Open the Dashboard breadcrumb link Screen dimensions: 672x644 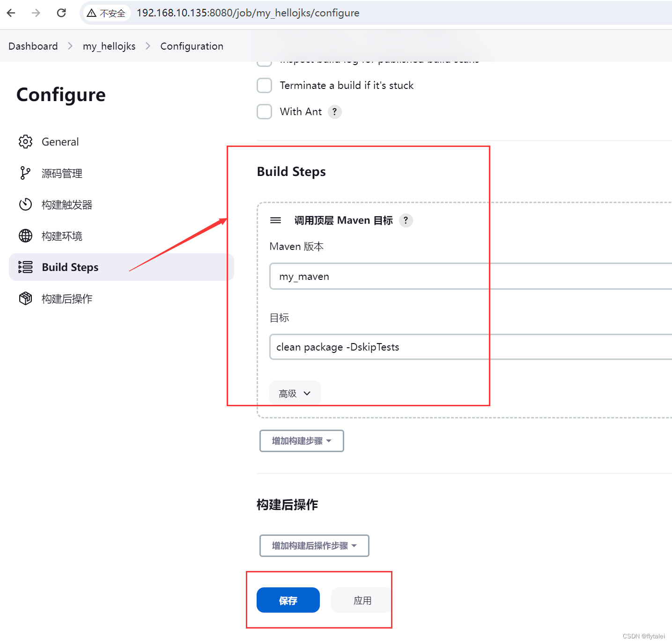tap(33, 46)
